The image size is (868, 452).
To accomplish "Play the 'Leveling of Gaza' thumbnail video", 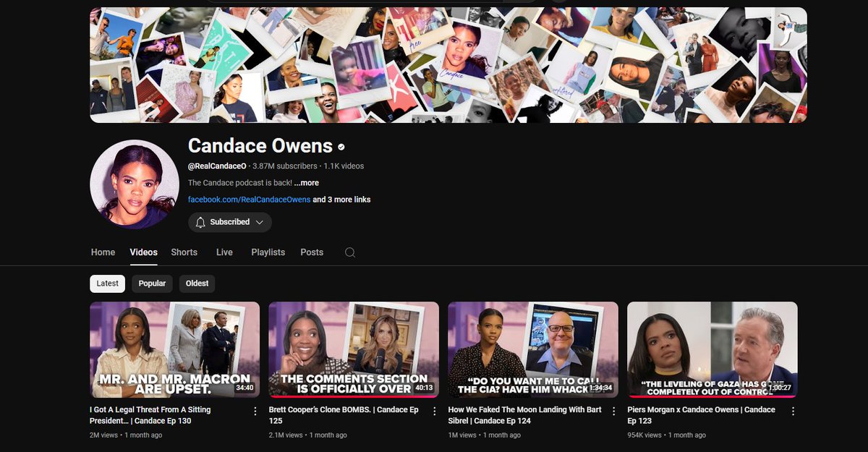I will 712,349.
